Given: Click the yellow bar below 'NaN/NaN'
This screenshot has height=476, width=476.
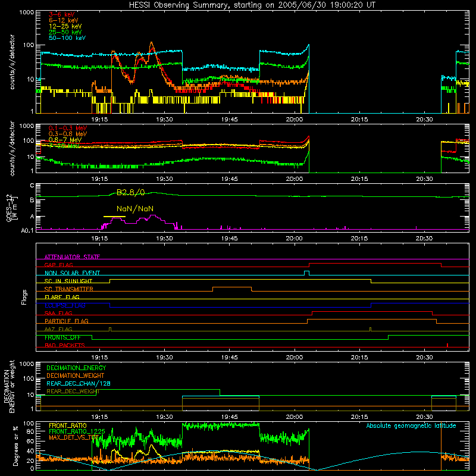Looking at the screenshot, I should 114,217.
